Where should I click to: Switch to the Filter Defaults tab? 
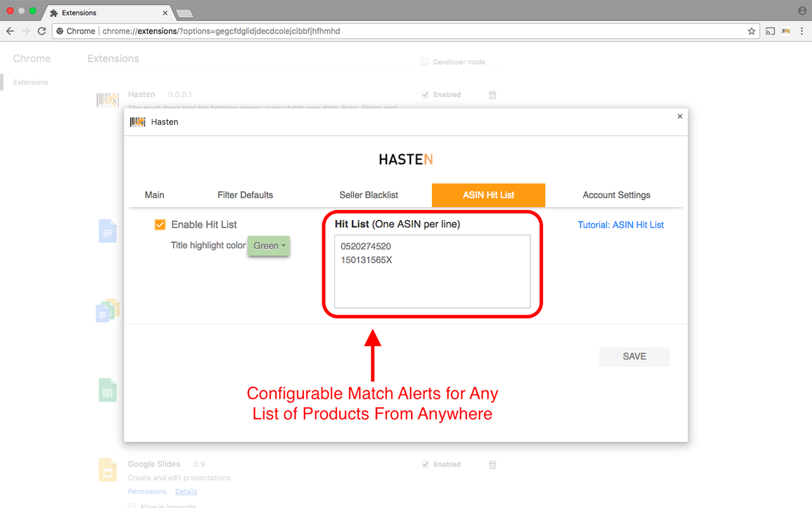pyautogui.click(x=245, y=195)
